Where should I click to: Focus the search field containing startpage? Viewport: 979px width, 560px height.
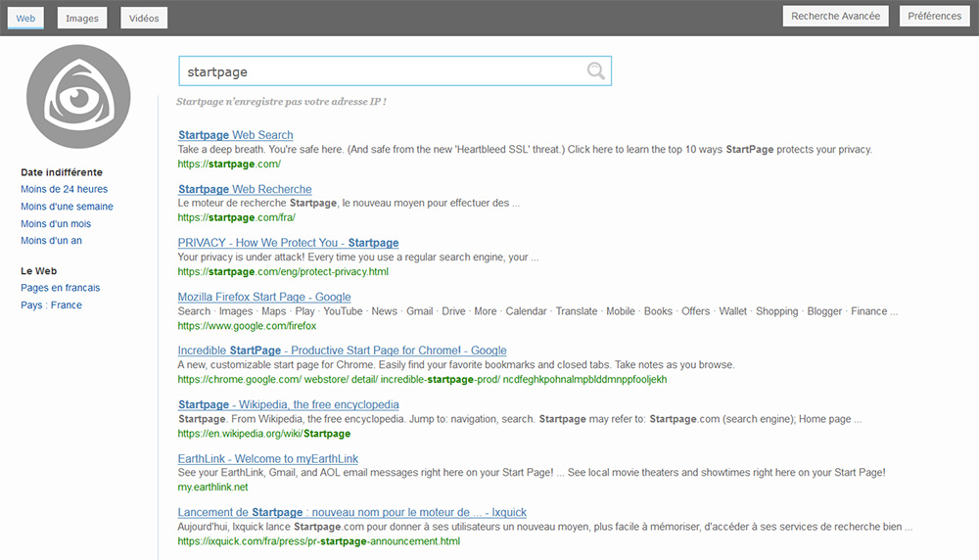[x=395, y=71]
